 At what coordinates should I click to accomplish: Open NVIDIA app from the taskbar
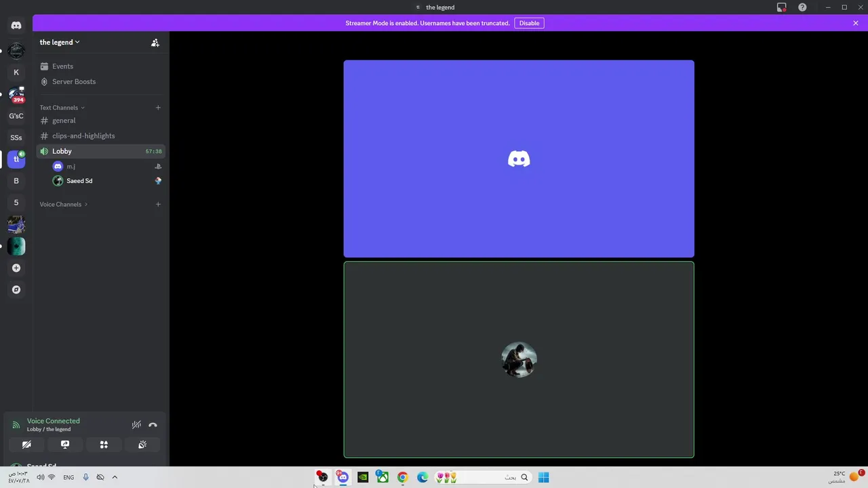(x=363, y=477)
